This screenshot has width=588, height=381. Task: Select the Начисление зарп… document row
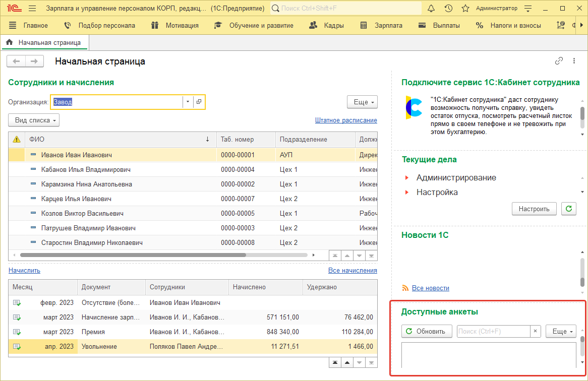point(193,317)
